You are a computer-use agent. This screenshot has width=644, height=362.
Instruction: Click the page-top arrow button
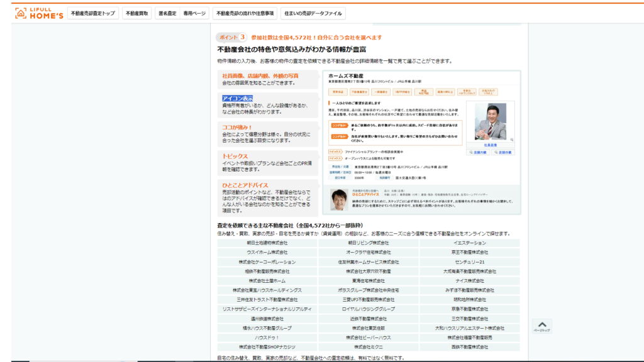coord(541,325)
